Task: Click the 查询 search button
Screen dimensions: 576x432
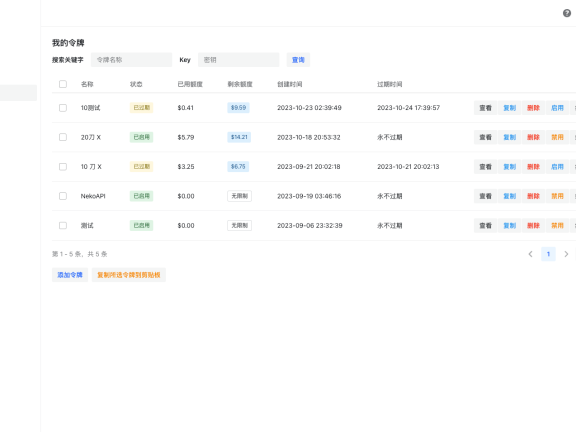Action: pyautogui.click(x=298, y=60)
